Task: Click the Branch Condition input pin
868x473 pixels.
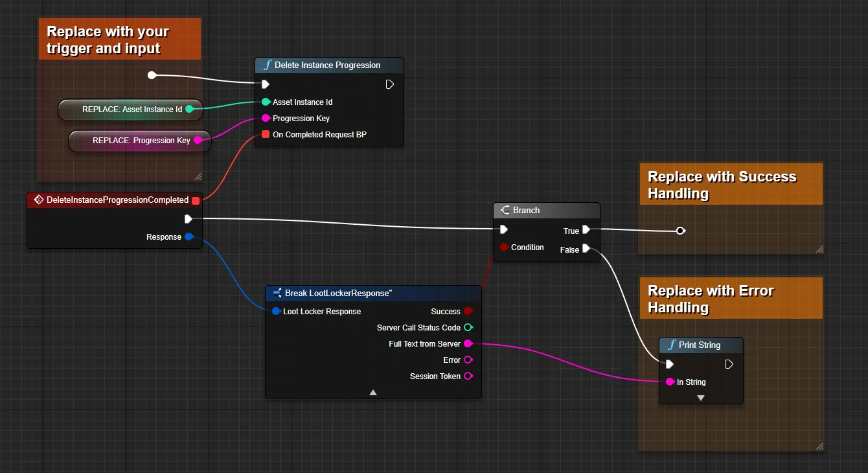Action: point(504,247)
